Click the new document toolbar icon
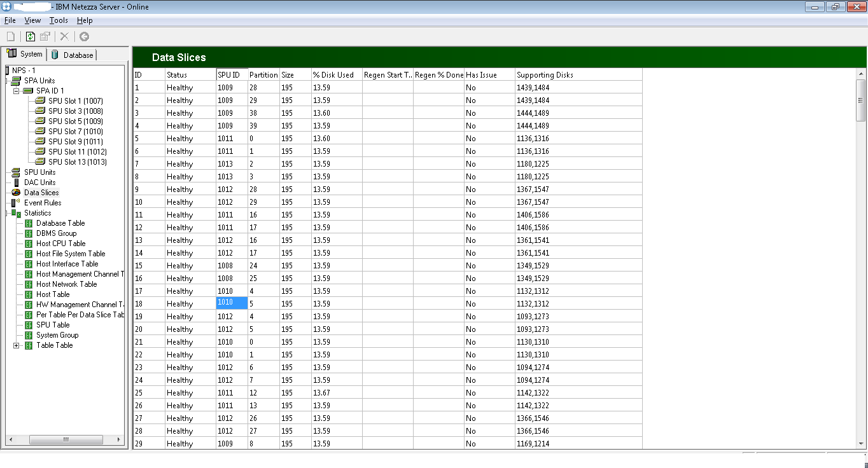 pyautogui.click(x=10, y=37)
